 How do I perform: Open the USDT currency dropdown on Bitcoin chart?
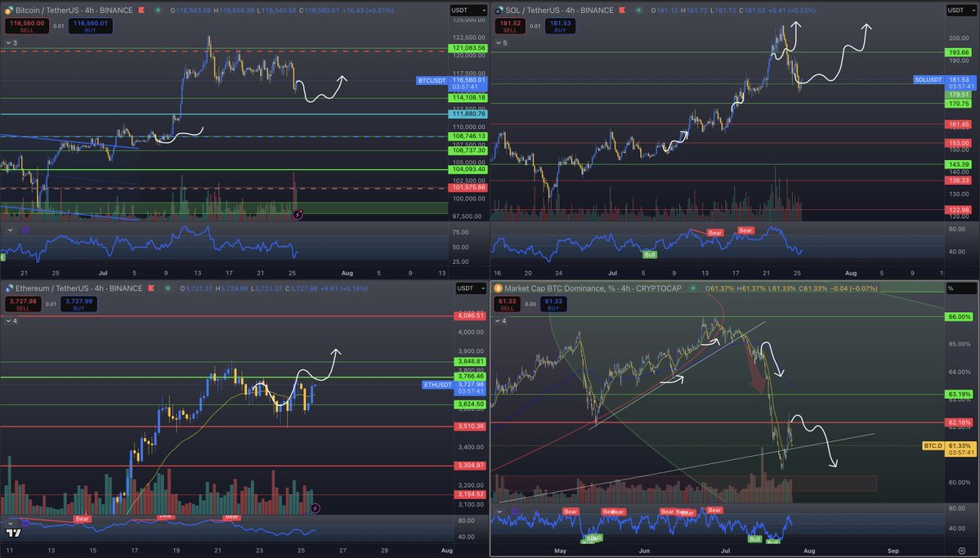click(468, 10)
